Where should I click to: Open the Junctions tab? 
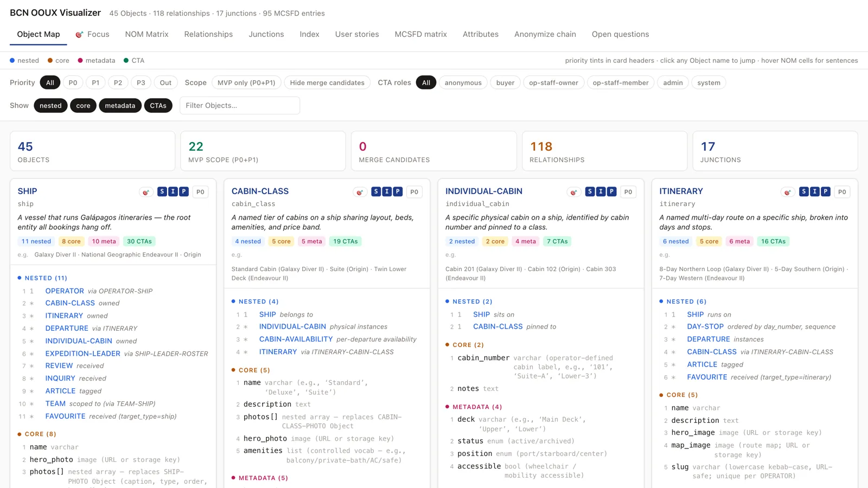click(266, 34)
